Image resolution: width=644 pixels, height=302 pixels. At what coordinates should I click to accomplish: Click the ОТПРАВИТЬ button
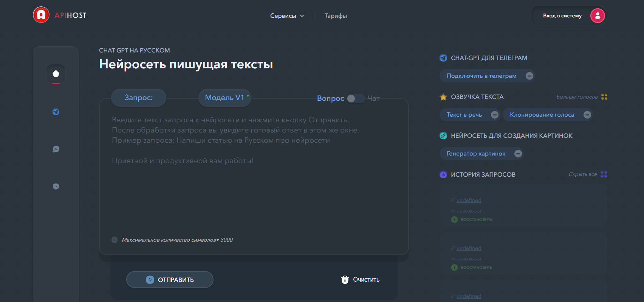coord(170,280)
